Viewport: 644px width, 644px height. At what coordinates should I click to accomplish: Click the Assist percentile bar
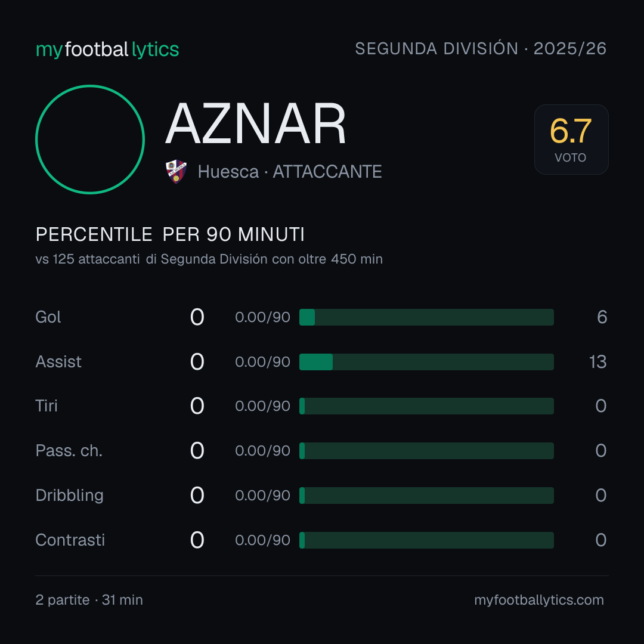[426, 362]
